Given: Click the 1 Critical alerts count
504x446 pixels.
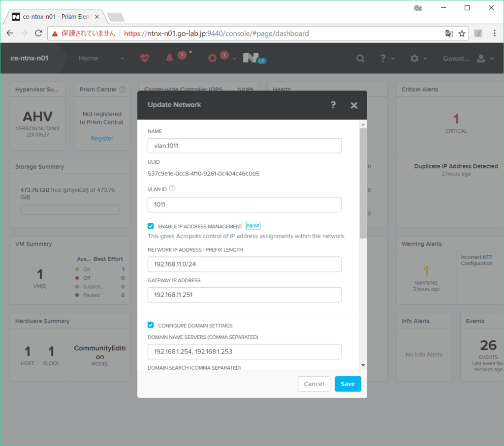Looking at the screenshot, I should 456,119.
